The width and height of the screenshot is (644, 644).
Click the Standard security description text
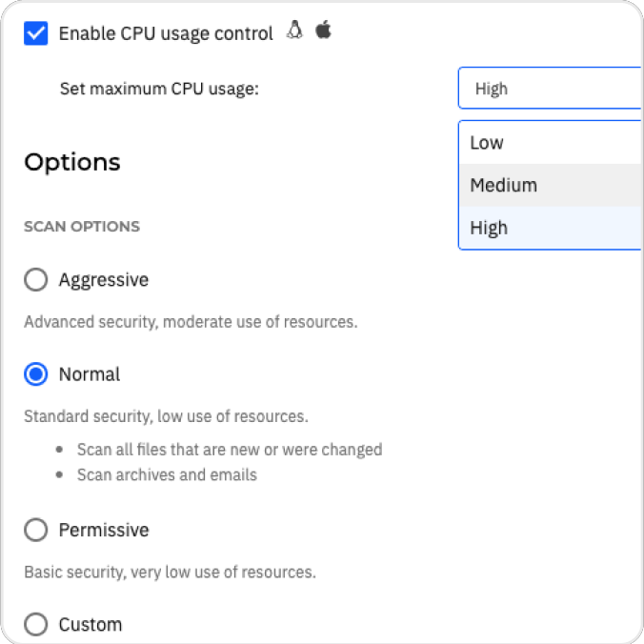(x=166, y=416)
